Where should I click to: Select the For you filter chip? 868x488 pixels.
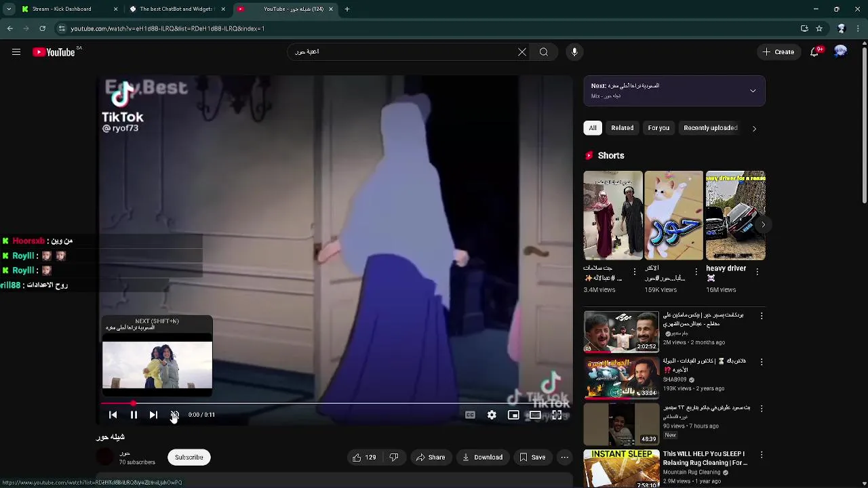[658, 128]
